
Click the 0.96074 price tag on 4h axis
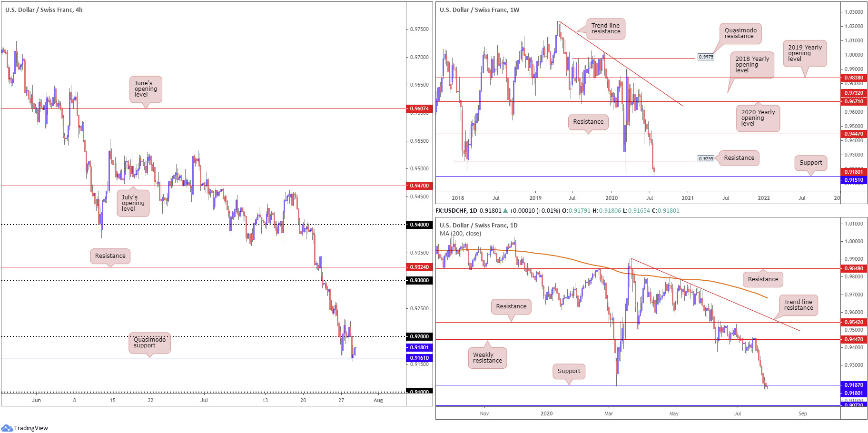(x=419, y=108)
